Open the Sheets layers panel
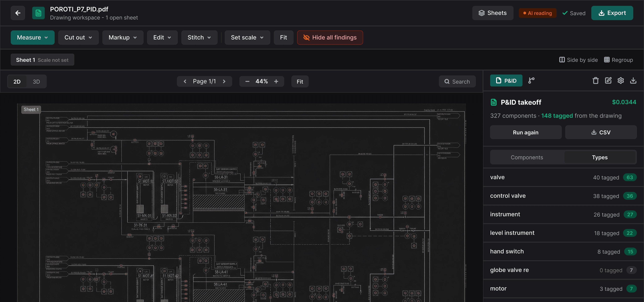 493,13
